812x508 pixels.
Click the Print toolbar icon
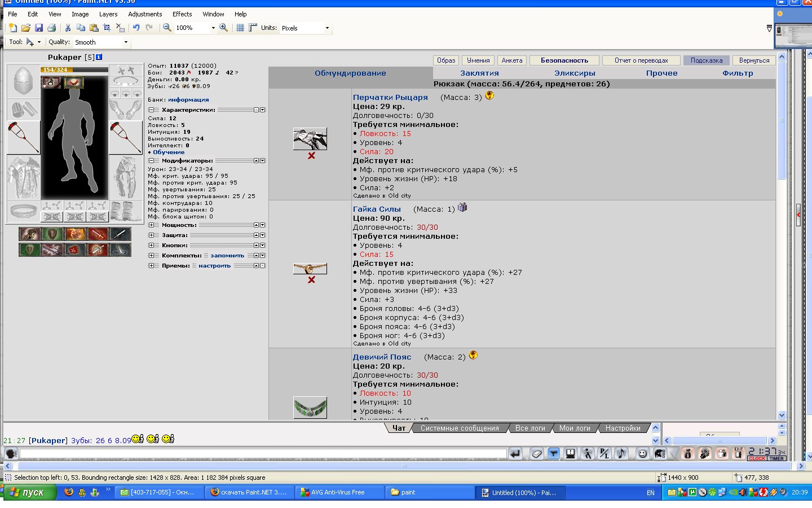[x=51, y=28]
